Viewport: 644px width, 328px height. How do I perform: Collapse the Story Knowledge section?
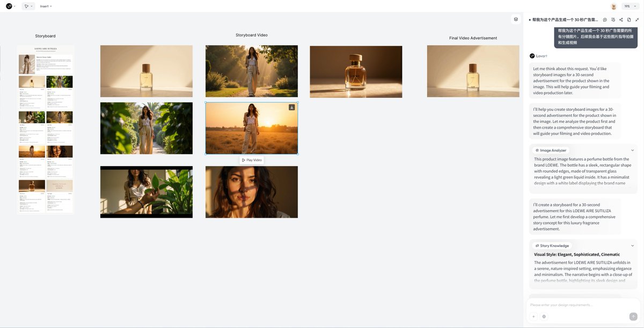tap(632, 246)
